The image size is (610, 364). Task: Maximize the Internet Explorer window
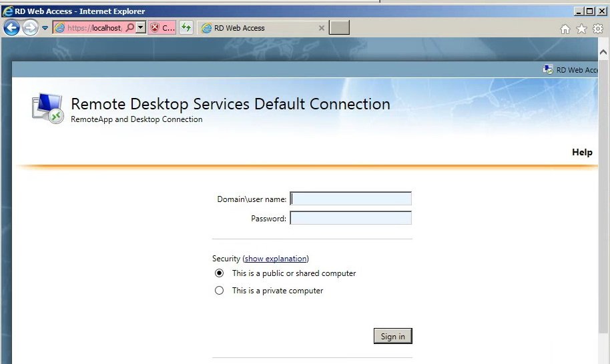[590, 11]
